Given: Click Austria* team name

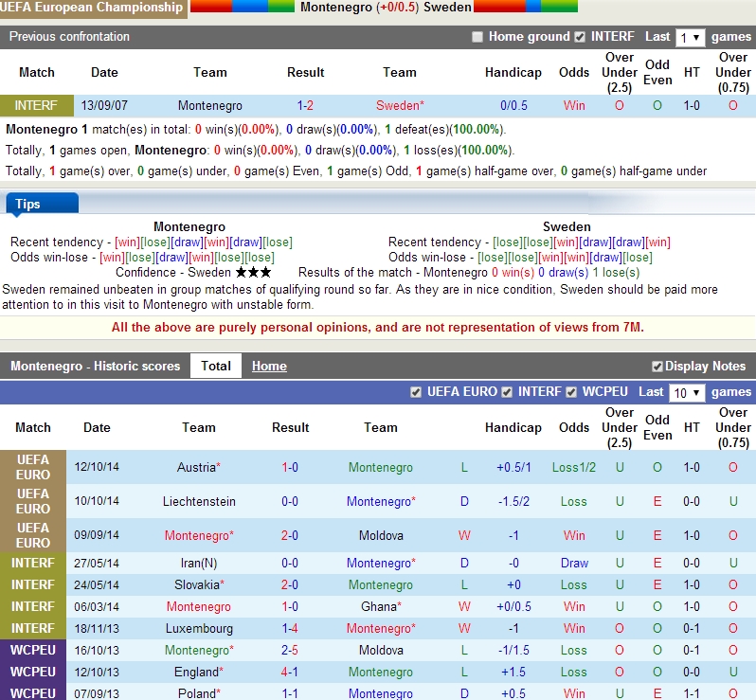Looking at the screenshot, I should tap(199, 467).
